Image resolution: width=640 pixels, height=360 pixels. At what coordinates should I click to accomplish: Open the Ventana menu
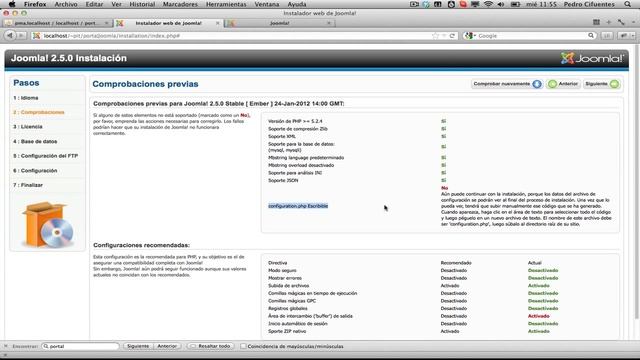coord(267,4)
